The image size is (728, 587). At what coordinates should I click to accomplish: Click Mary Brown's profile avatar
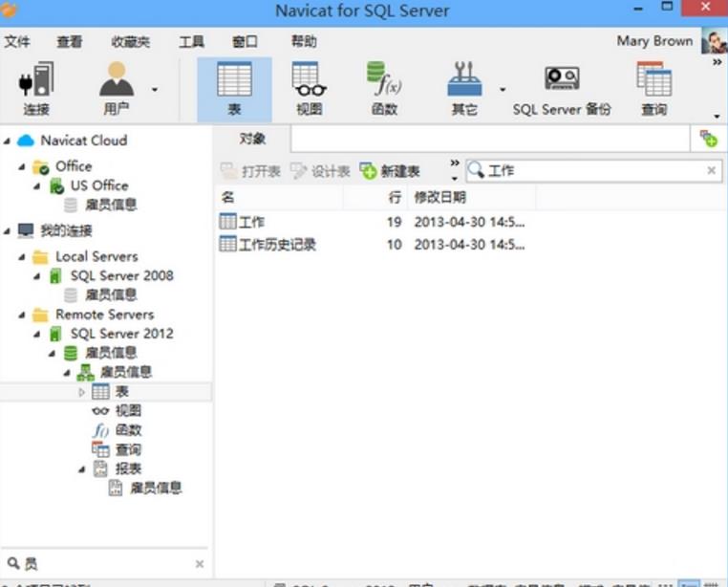[x=714, y=41]
